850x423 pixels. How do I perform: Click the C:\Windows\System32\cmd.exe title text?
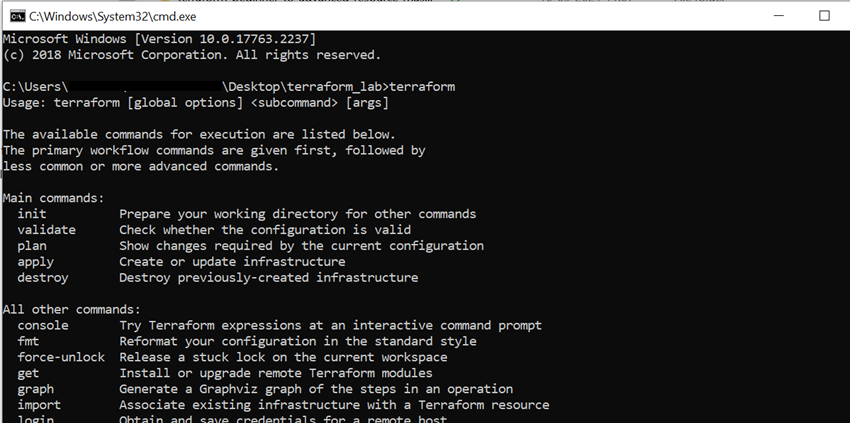[x=113, y=16]
